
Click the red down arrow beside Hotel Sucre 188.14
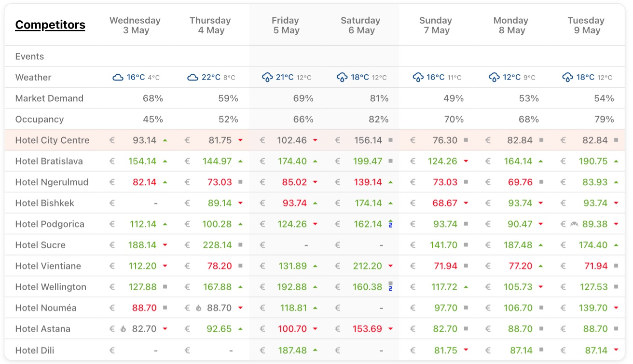point(165,245)
